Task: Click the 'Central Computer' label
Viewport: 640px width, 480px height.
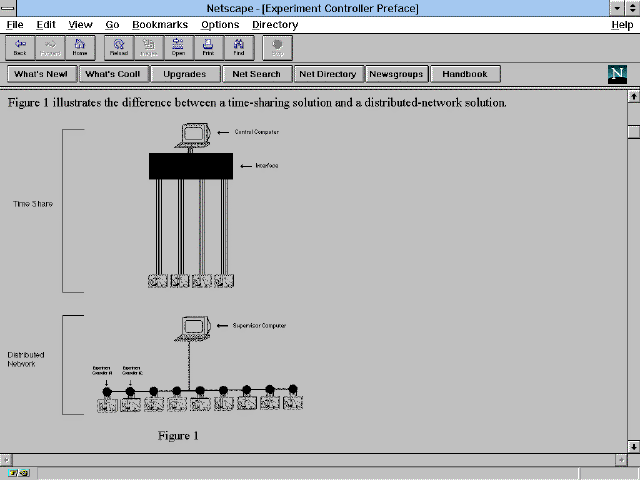Action: coord(257,132)
